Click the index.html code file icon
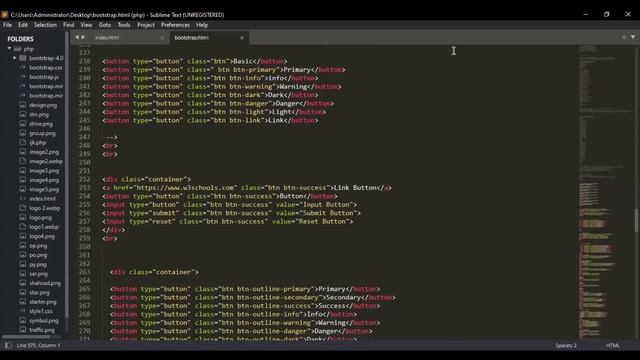 (23, 199)
